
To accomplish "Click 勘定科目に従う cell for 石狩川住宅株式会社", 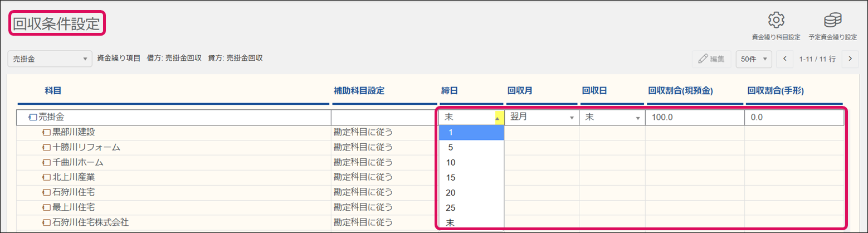I will [384, 223].
